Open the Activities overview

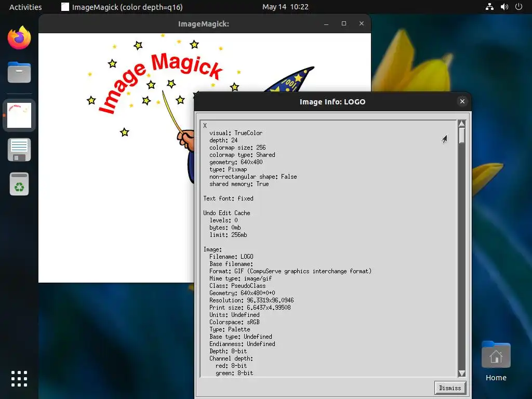click(25, 7)
